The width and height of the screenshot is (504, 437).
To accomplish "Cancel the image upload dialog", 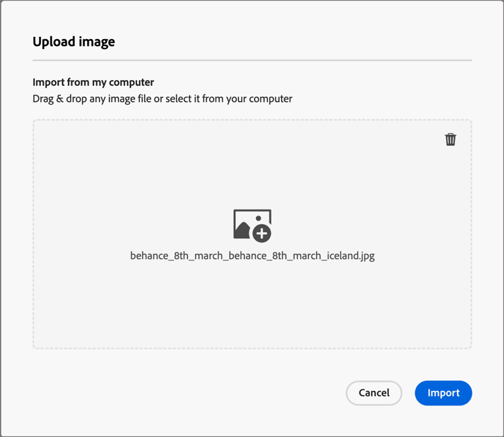I will 374,393.
